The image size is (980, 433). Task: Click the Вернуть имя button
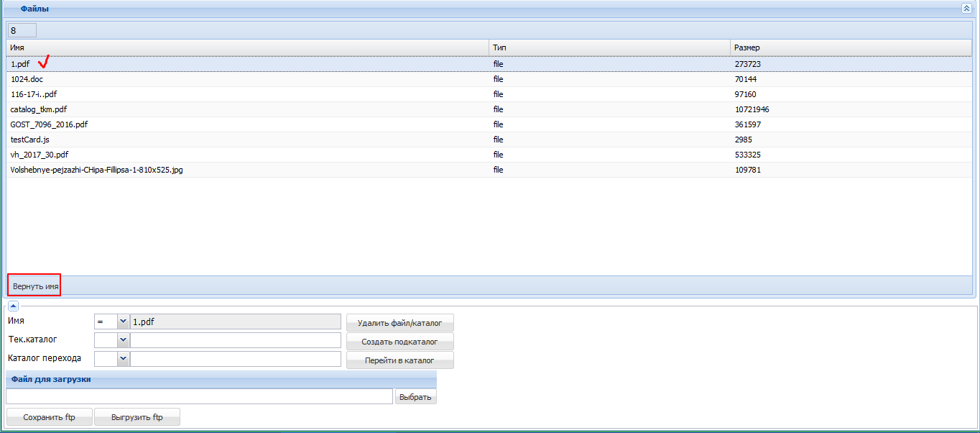click(35, 286)
